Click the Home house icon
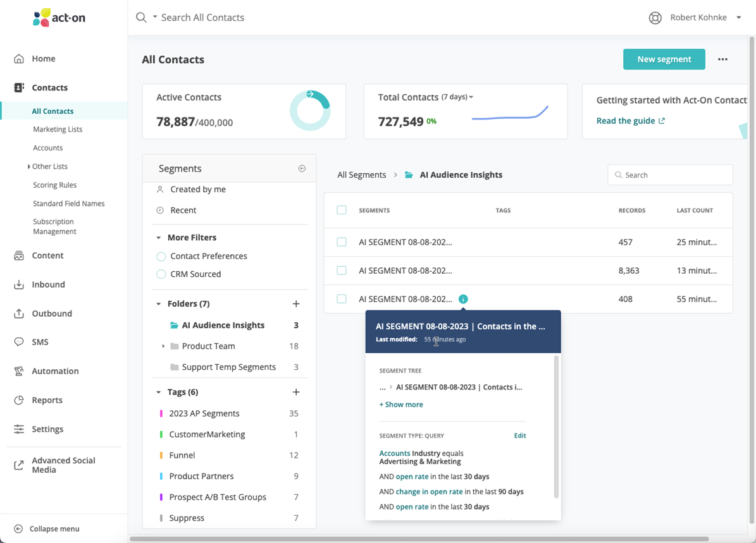756x543 pixels. coord(19,59)
